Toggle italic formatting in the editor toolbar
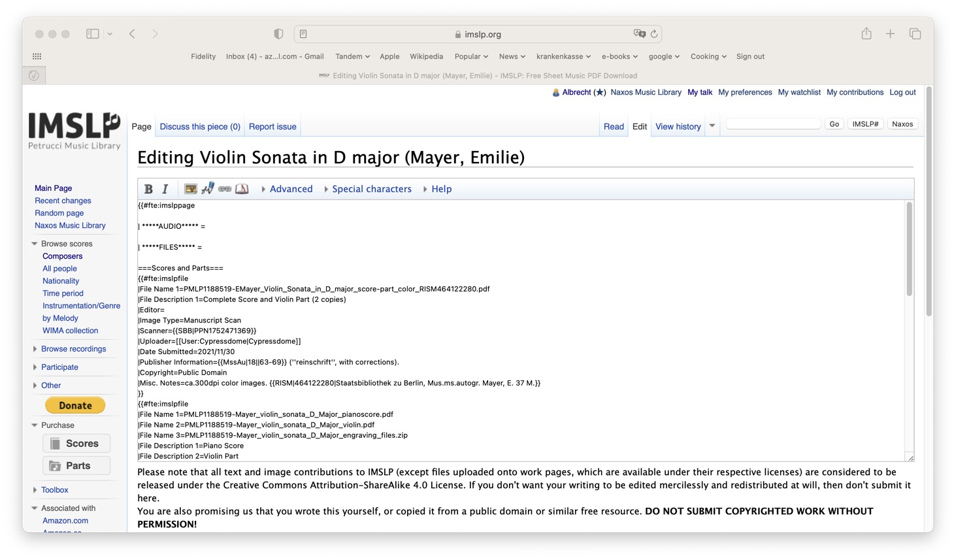The image size is (956, 560). pos(165,189)
